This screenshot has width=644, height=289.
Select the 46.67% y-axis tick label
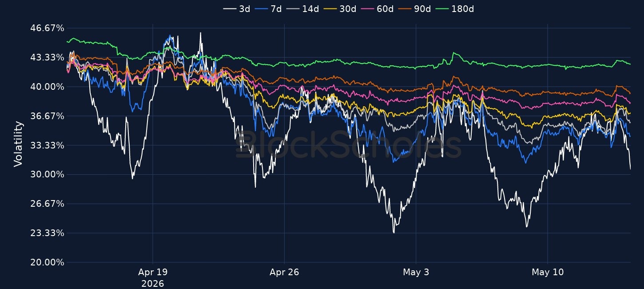point(48,28)
